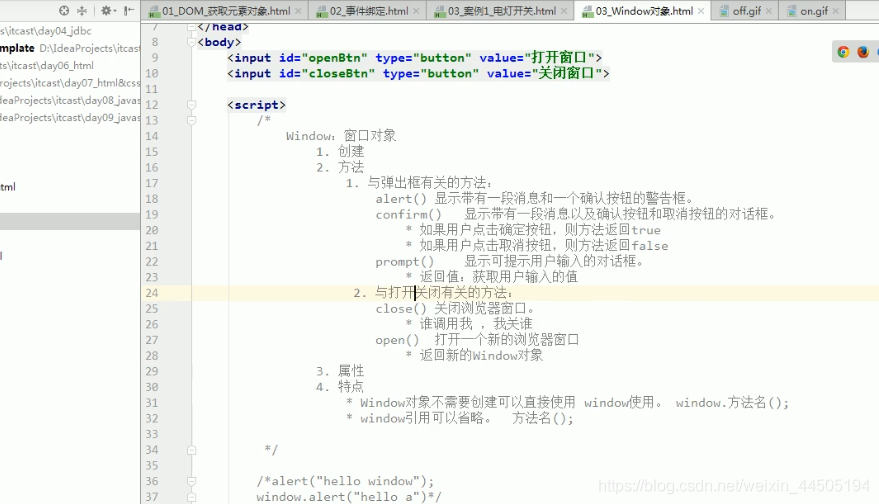
Task: Click the 03_案例1_电灯开关 tab file icon
Action: coord(440,11)
